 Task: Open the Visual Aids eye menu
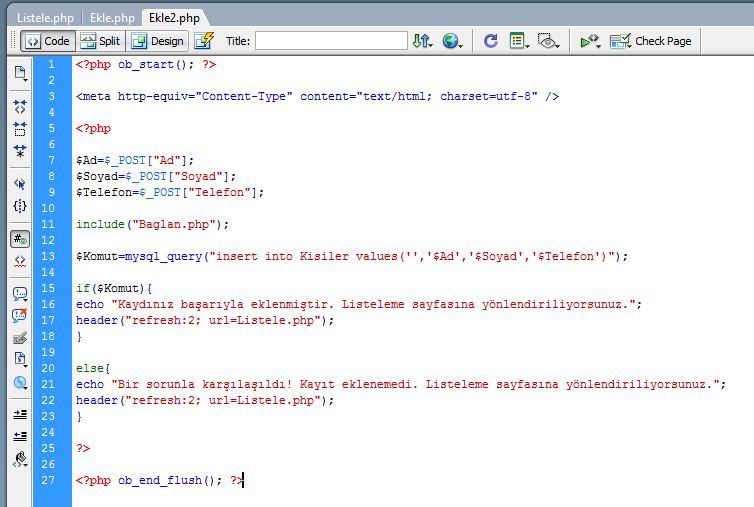[549, 41]
